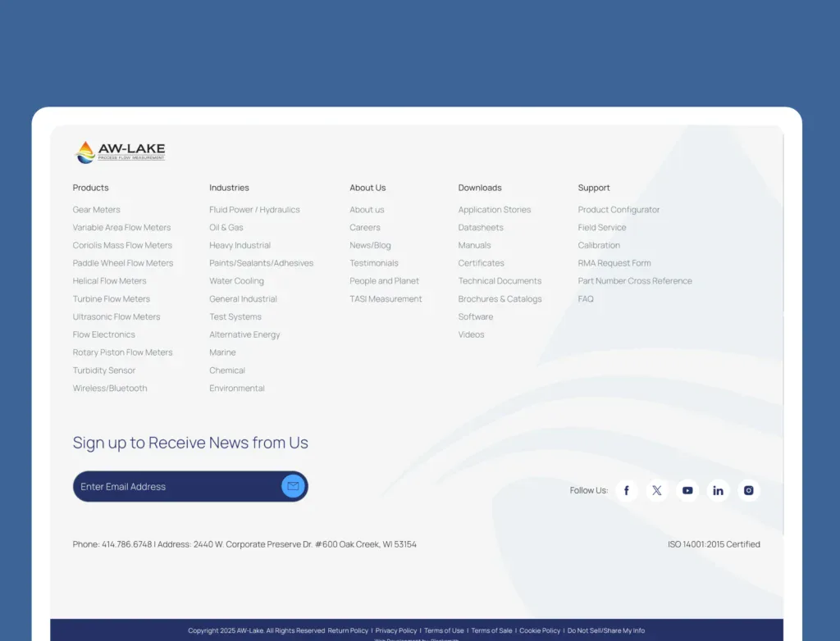
Task: Open the Privacy Policy link
Action: pyautogui.click(x=396, y=630)
